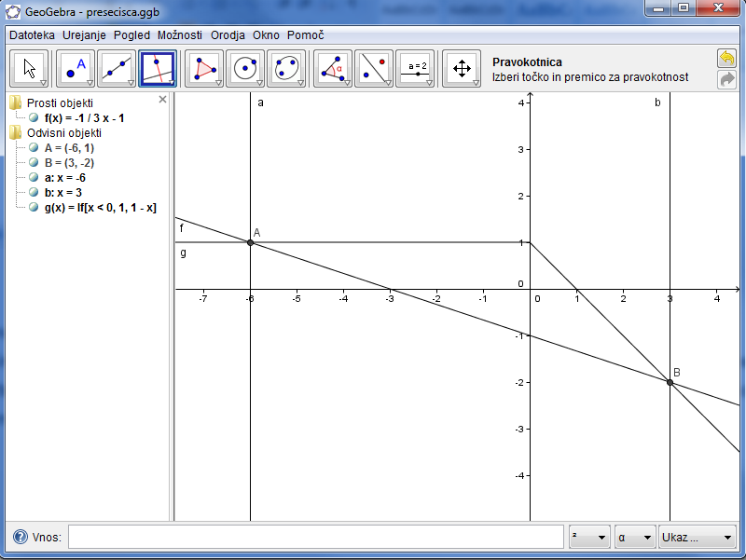Open the Greek letter α dropdown

634,538
